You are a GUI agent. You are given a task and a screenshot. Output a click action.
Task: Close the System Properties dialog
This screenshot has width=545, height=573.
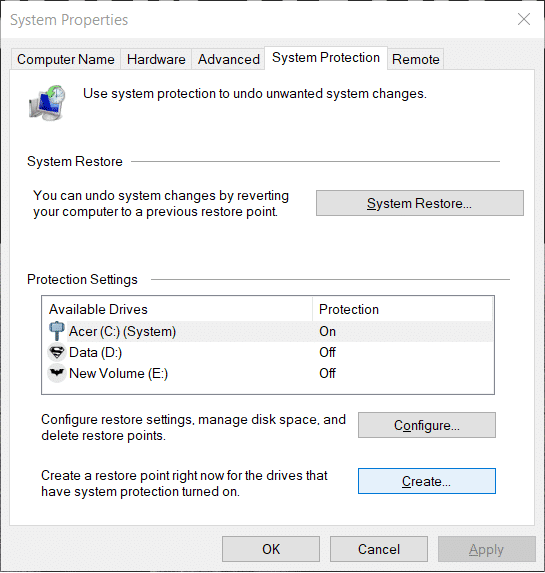(x=524, y=19)
